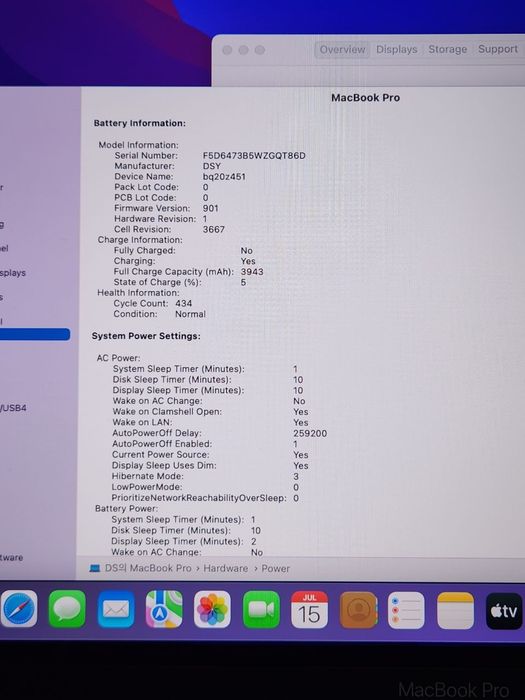
Task: Click DS의 MacBook Pro in path bar
Action: [148, 568]
